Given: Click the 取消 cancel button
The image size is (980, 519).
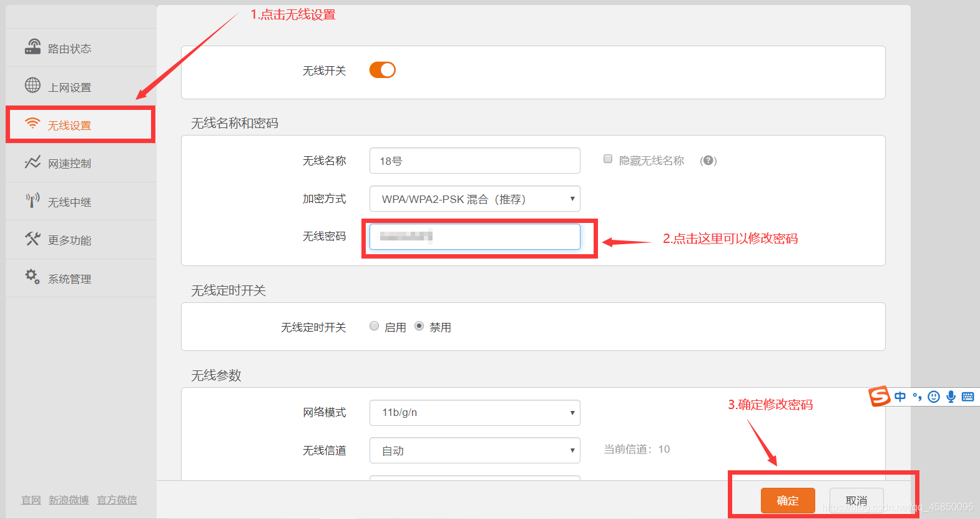Looking at the screenshot, I should (x=856, y=500).
